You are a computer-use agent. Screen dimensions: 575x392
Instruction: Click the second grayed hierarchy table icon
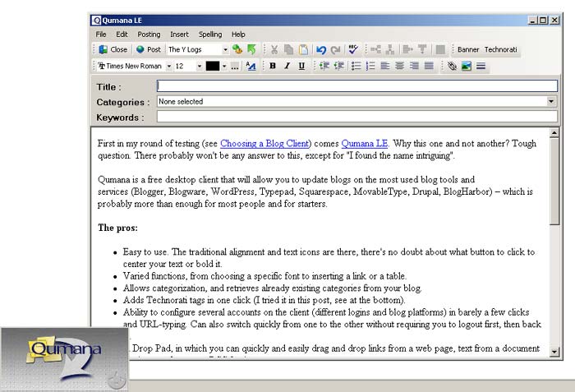click(x=390, y=49)
